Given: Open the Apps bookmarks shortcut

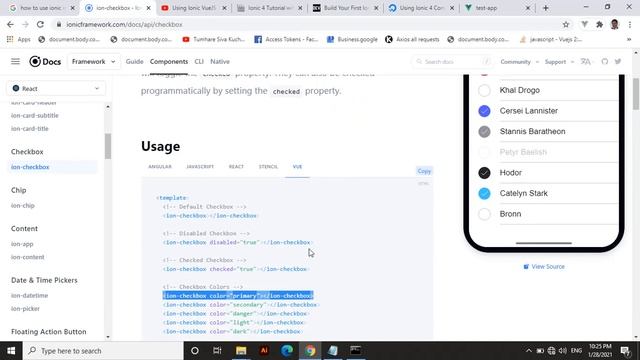Looking at the screenshot, I should 19,39.
